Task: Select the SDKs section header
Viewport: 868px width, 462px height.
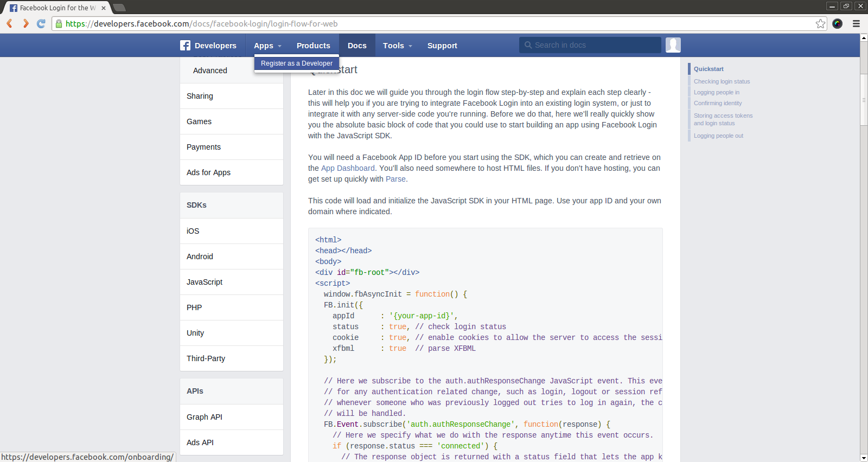Action: pyautogui.click(x=232, y=205)
